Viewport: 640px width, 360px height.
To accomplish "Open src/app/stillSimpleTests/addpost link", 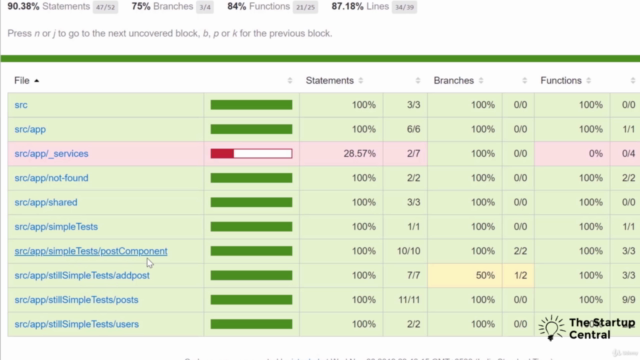I will coord(82,276).
